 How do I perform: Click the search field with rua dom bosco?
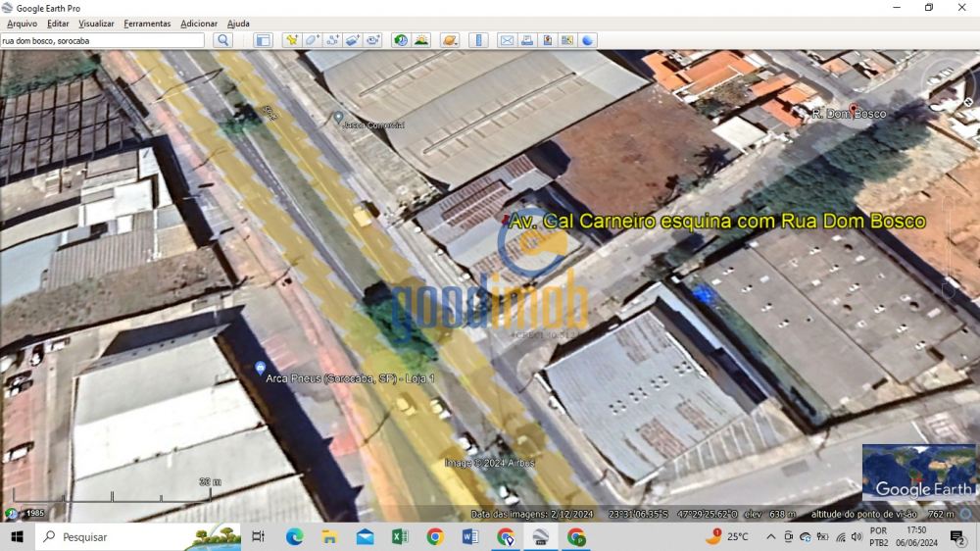(103, 40)
